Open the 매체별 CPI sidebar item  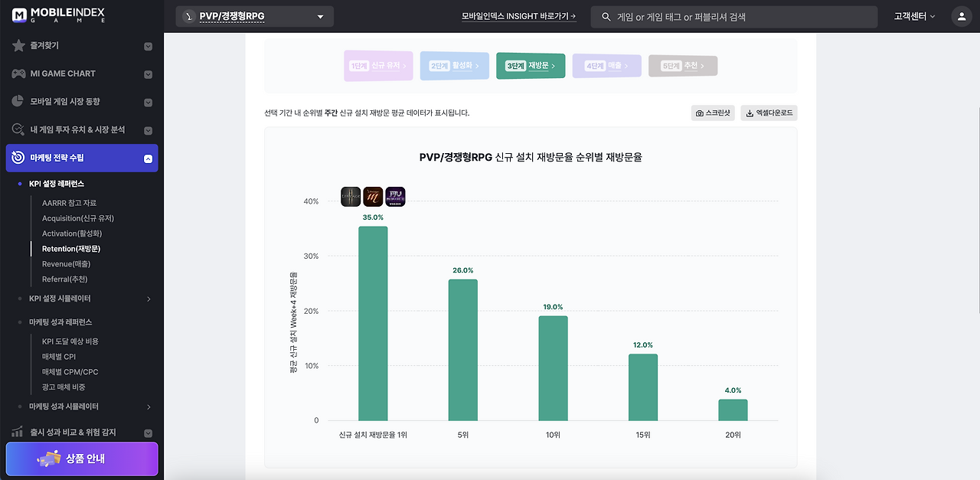click(x=59, y=357)
